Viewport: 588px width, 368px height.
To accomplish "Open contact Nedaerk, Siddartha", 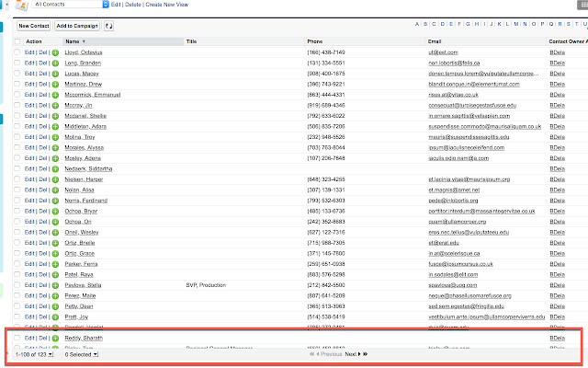I will (x=88, y=169).
